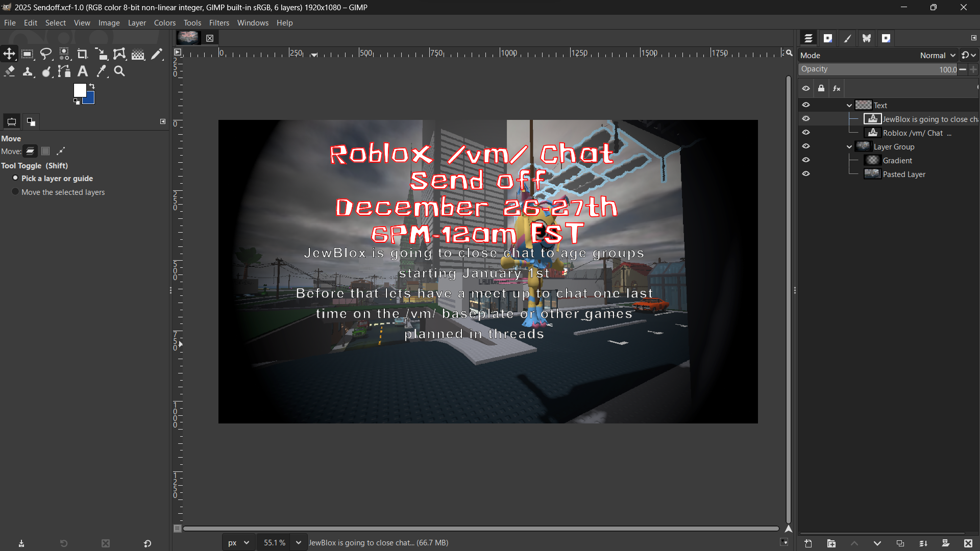
Task: Click the blue background color swatch
Action: (90, 99)
